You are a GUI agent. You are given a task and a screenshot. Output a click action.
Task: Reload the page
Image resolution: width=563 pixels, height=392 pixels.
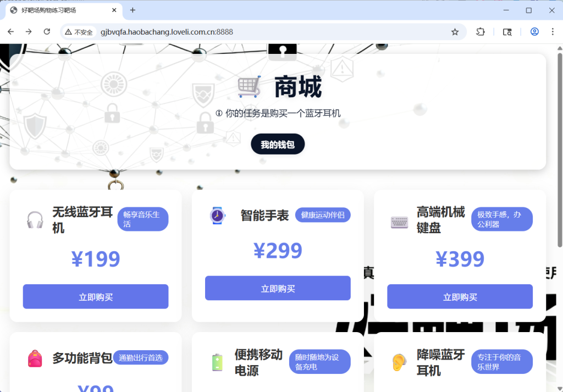[47, 32]
